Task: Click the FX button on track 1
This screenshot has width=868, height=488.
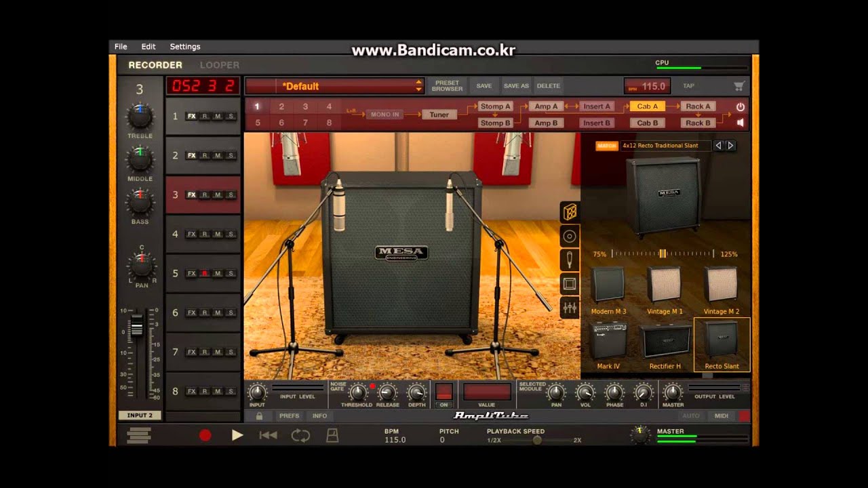Action: coord(191,117)
